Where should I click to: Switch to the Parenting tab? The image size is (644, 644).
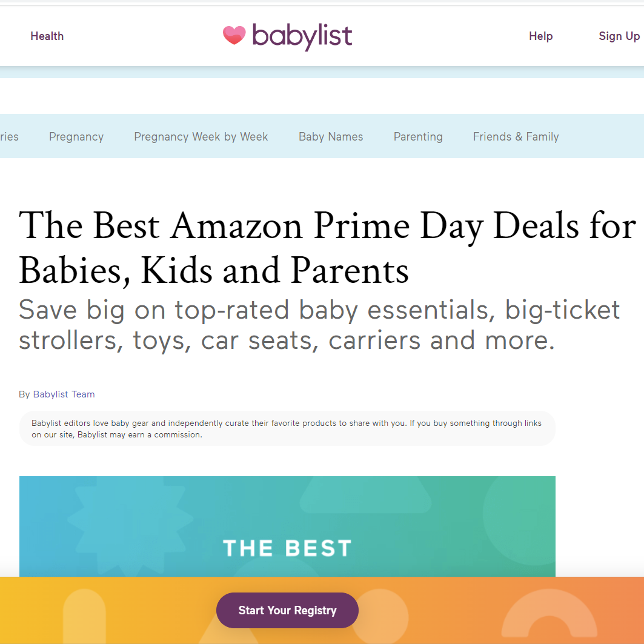(418, 137)
